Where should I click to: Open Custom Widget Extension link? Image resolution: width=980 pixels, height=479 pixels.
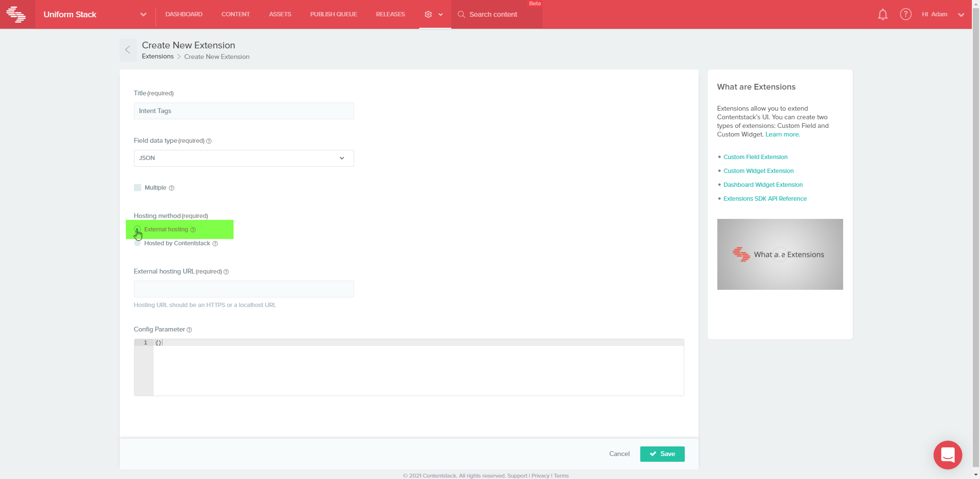click(x=758, y=171)
